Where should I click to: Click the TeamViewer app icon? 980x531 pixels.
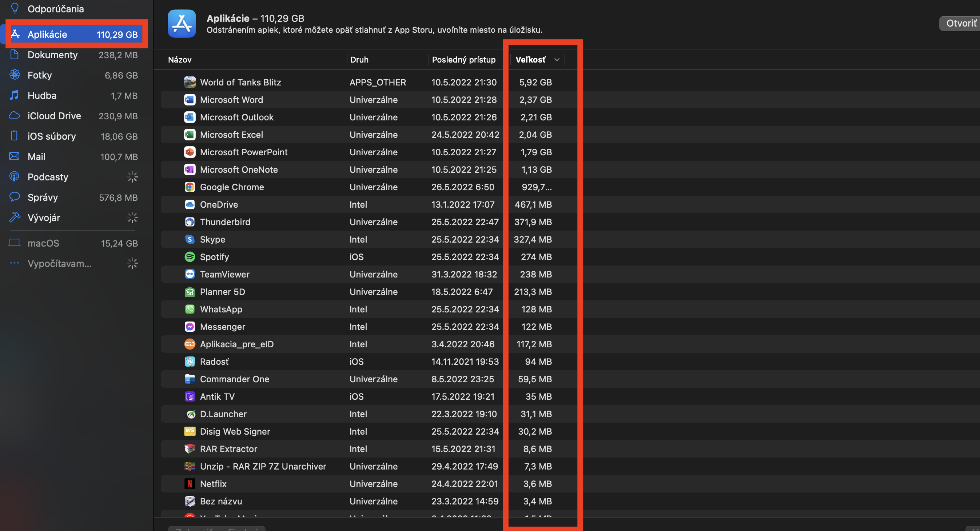point(190,274)
